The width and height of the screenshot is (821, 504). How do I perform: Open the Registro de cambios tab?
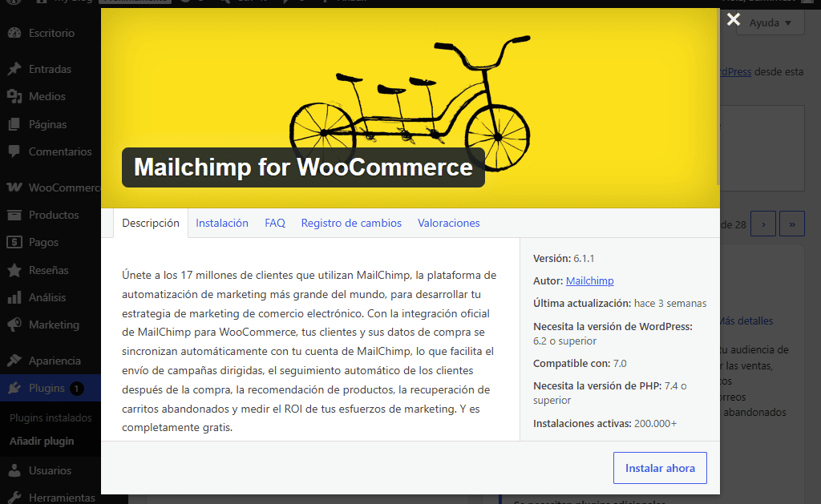[351, 223]
